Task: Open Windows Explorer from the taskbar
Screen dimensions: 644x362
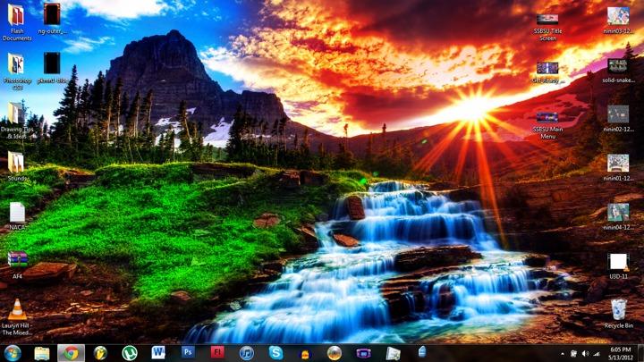Action: click(41, 353)
